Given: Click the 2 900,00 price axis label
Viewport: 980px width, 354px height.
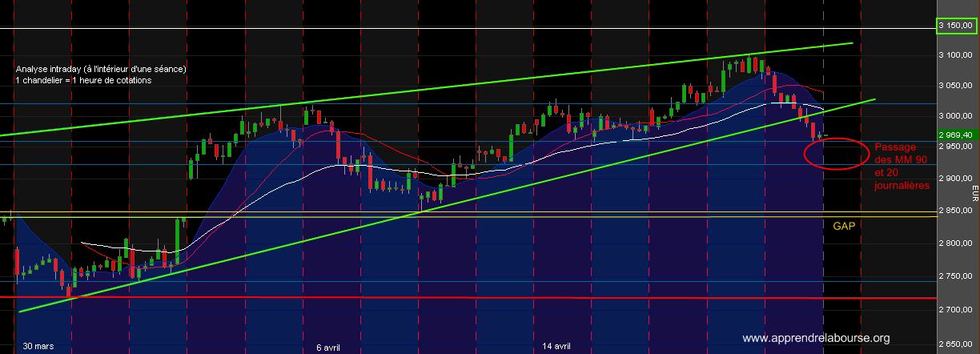Looking at the screenshot, I should (x=957, y=179).
